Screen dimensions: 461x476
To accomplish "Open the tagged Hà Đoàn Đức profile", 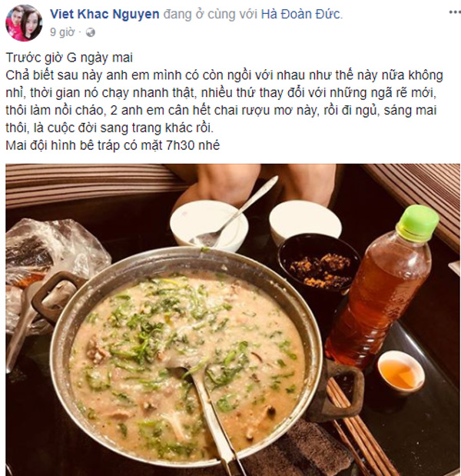I will coord(301,15).
